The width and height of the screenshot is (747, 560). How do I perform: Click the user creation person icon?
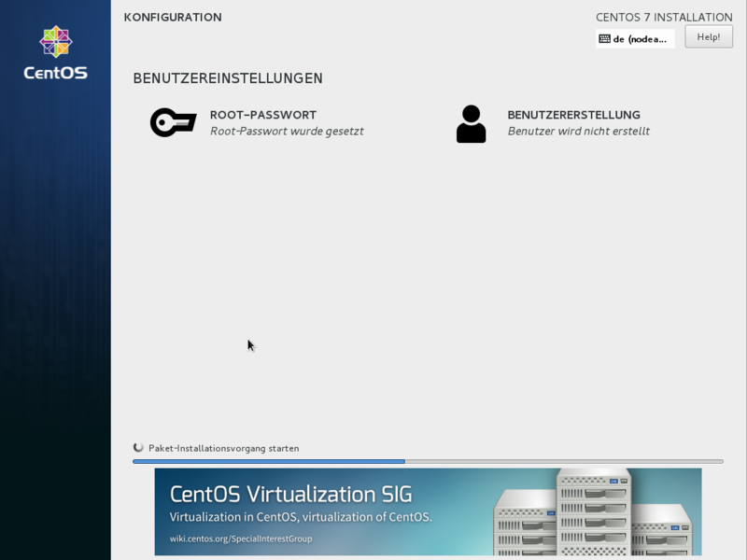pyautogui.click(x=472, y=124)
